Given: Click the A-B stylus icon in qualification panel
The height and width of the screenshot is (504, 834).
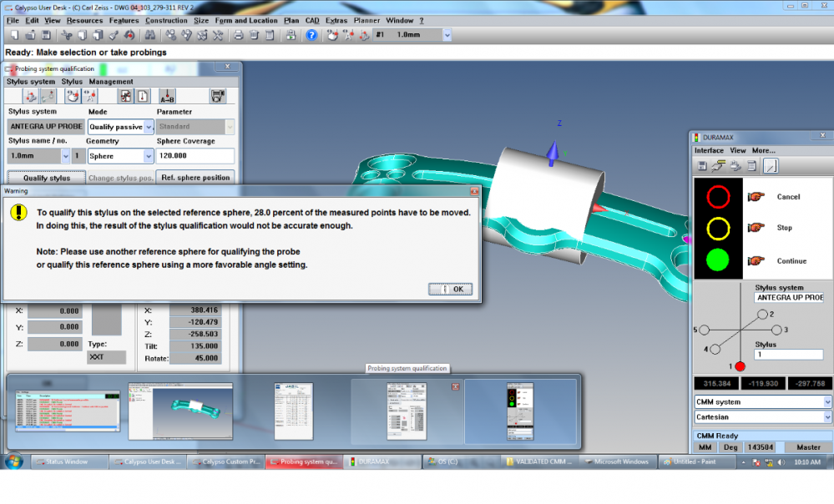Looking at the screenshot, I should pyautogui.click(x=167, y=96).
